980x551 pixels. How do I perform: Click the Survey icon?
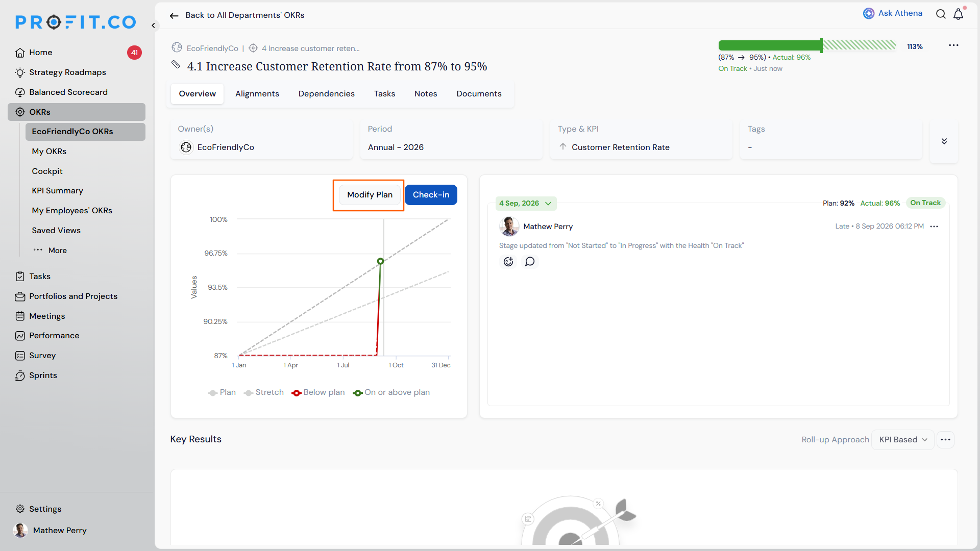pyautogui.click(x=20, y=356)
